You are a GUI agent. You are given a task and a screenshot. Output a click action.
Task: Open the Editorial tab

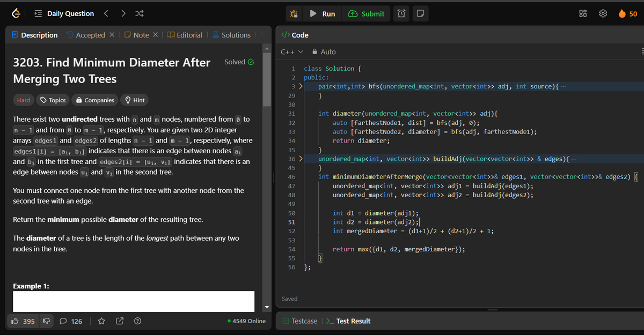coord(185,35)
